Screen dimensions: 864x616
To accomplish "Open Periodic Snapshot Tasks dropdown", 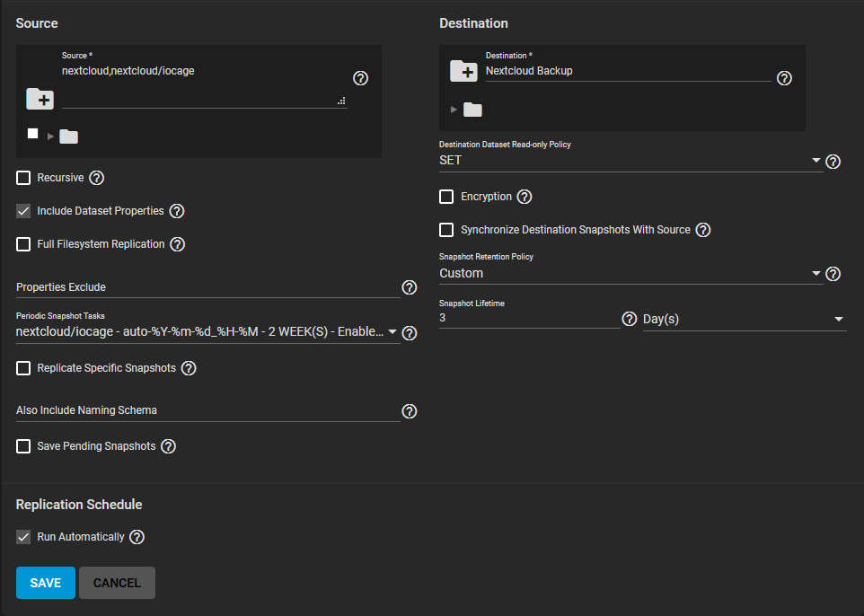I will [207, 331].
